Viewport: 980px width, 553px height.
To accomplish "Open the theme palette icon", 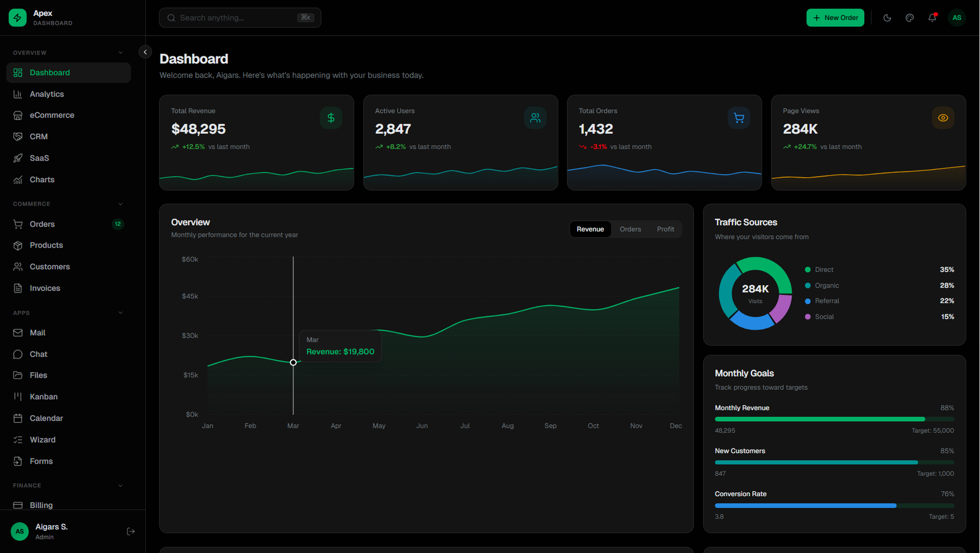I will coord(910,18).
